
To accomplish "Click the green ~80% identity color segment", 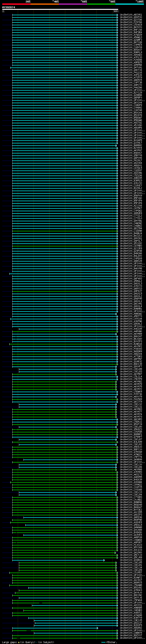I will point(101,4).
